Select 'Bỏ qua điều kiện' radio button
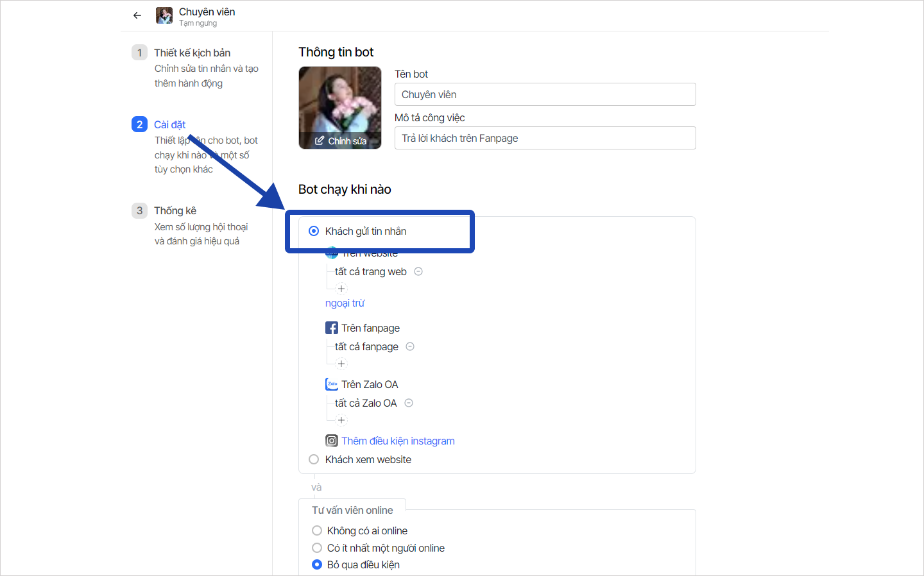Image resolution: width=924 pixels, height=576 pixels. tap(317, 564)
